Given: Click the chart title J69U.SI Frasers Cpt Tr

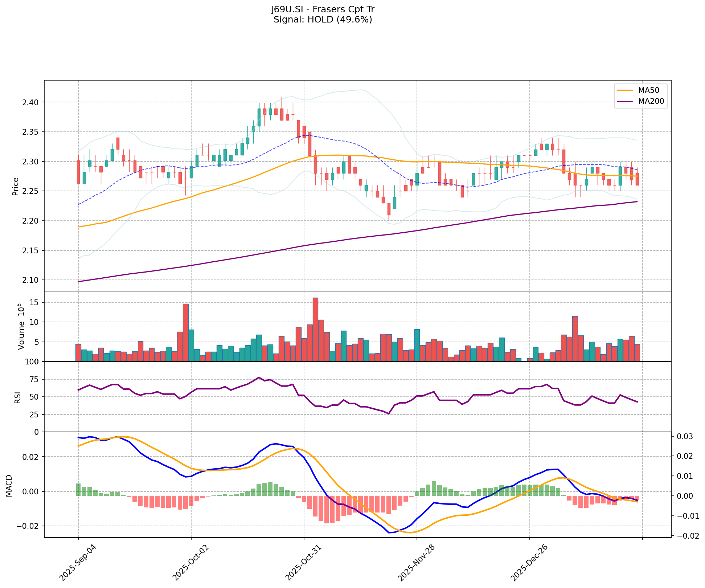Looking at the screenshot, I should pyautogui.click(x=323, y=9).
